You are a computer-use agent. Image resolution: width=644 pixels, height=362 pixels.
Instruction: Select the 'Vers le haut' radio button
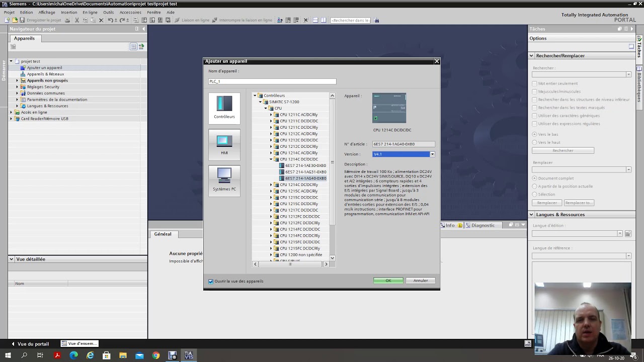point(534,142)
